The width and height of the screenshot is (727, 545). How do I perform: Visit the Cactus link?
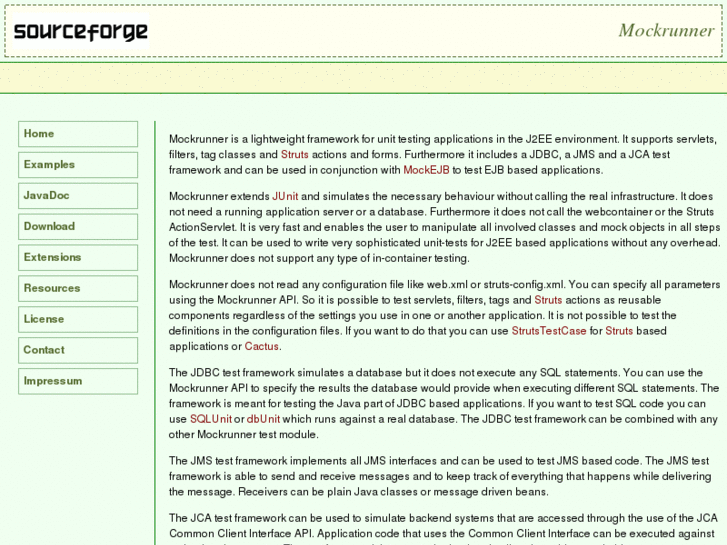pos(261,346)
